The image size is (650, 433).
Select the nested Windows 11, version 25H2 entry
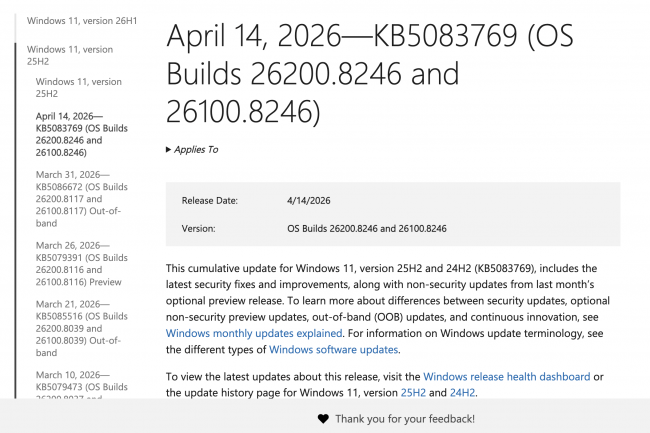pos(78,87)
